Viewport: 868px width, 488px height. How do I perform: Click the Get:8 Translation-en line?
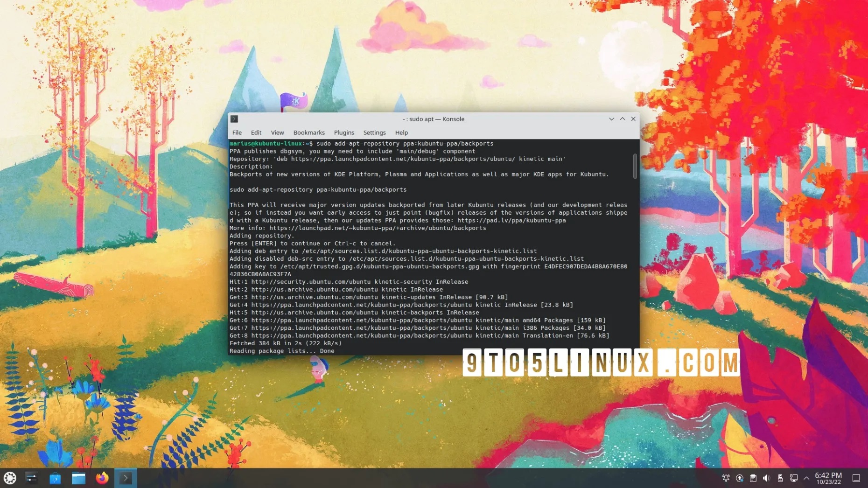[419, 336]
